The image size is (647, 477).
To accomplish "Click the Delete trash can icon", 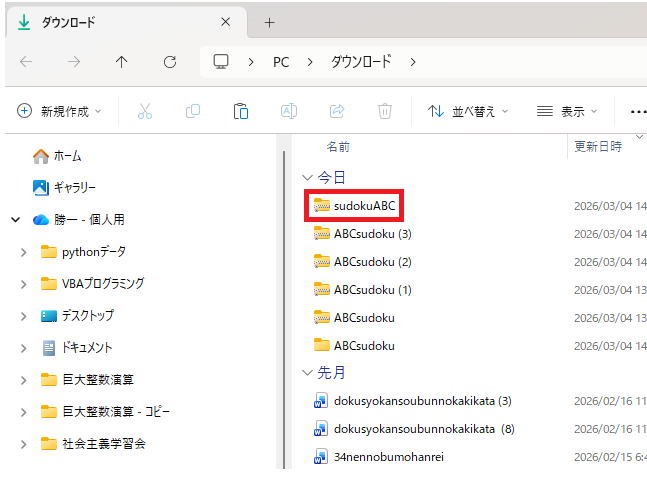I will coord(385,111).
